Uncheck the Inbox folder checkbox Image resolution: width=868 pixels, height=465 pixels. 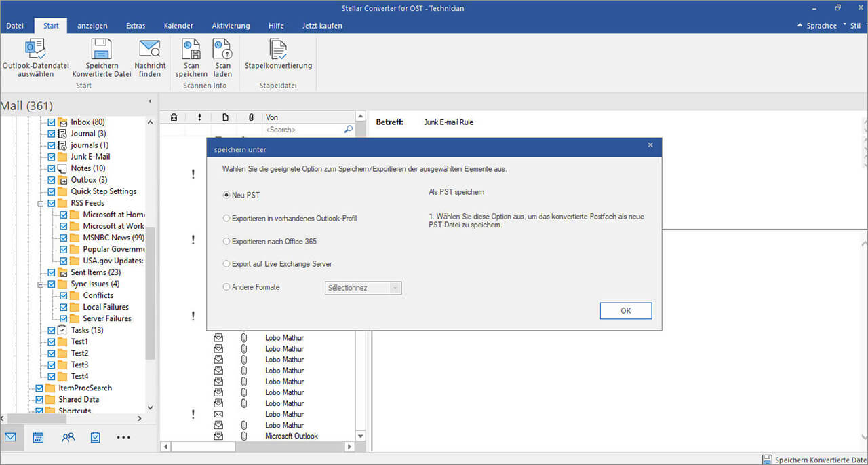point(51,122)
